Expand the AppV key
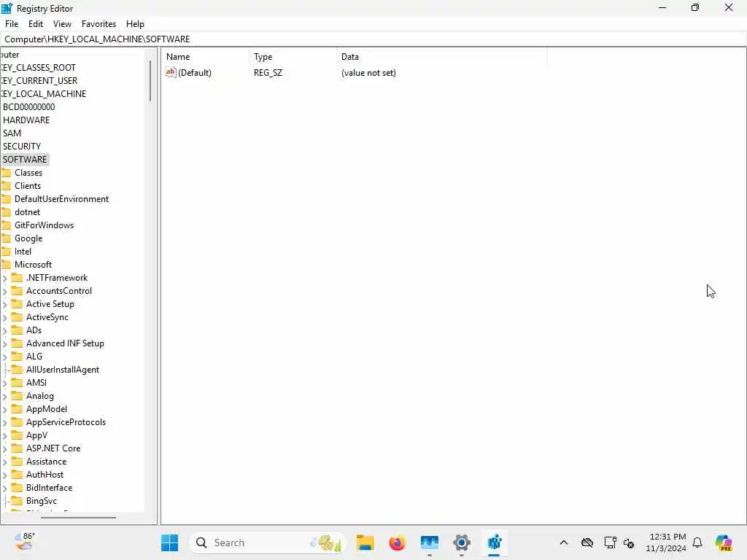Viewport: 747px width, 560px height. [x=5, y=435]
